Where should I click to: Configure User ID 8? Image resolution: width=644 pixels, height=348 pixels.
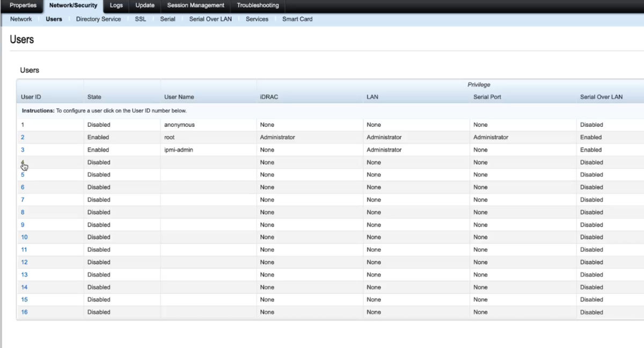pos(23,212)
